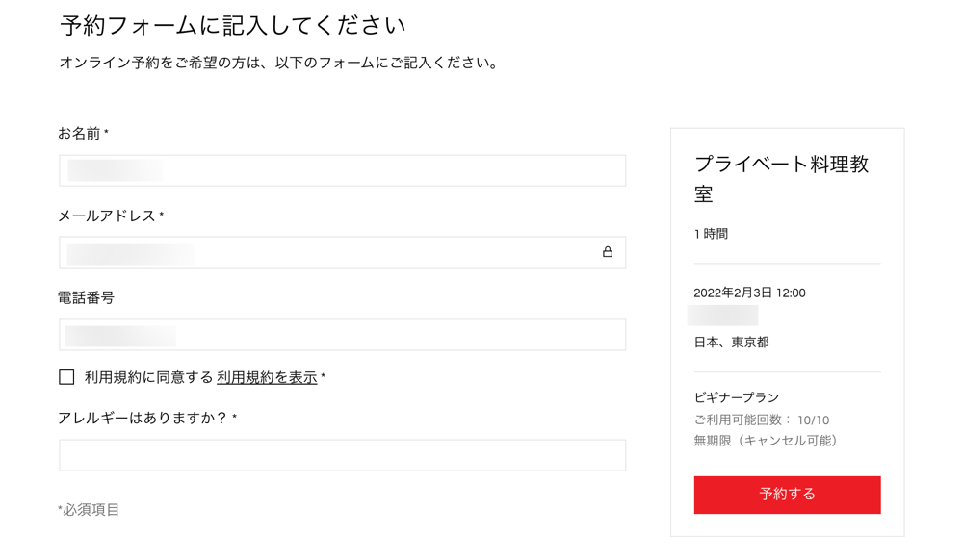The height and width of the screenshot is (560, 963).
Task: Click the lock icon in email field
Action: [x=608, y=252]
